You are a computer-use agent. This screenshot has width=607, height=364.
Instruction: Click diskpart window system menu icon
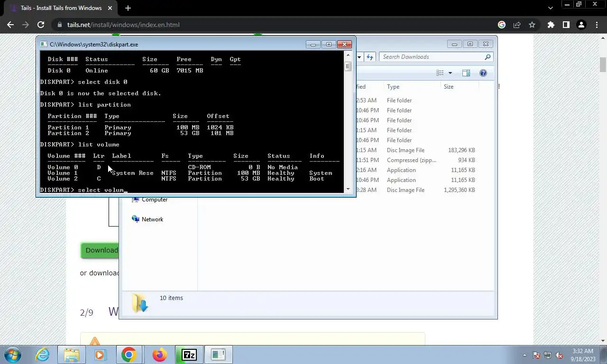[44, 44]
